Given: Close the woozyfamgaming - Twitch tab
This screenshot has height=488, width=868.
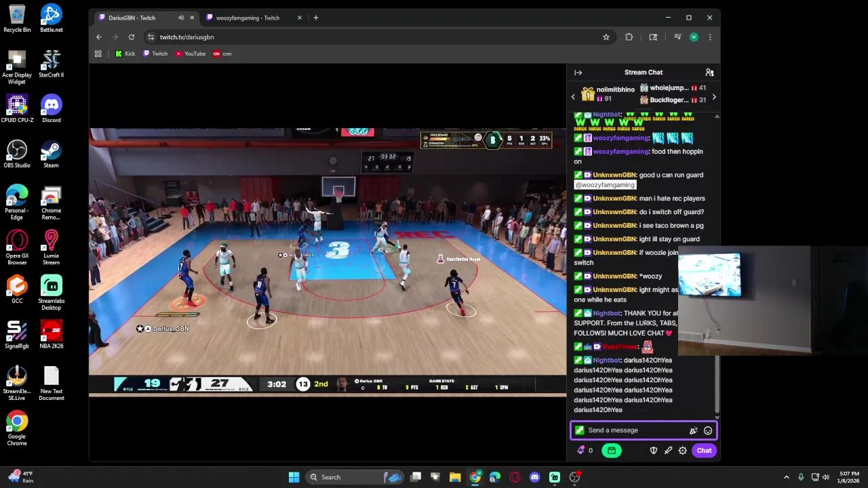Looking at the screenshot, I should [x=300, y=18].
